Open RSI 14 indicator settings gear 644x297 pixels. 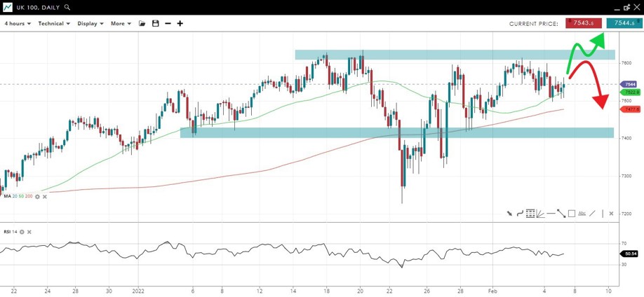coord(22,232)
